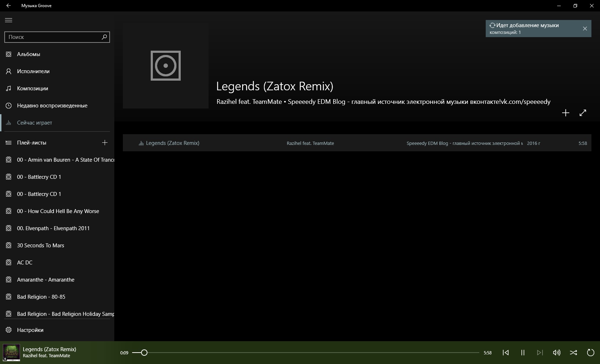This screenshot has width=600, height=364.
Task: Open the Альбомы section
Action: pos(29,54)
